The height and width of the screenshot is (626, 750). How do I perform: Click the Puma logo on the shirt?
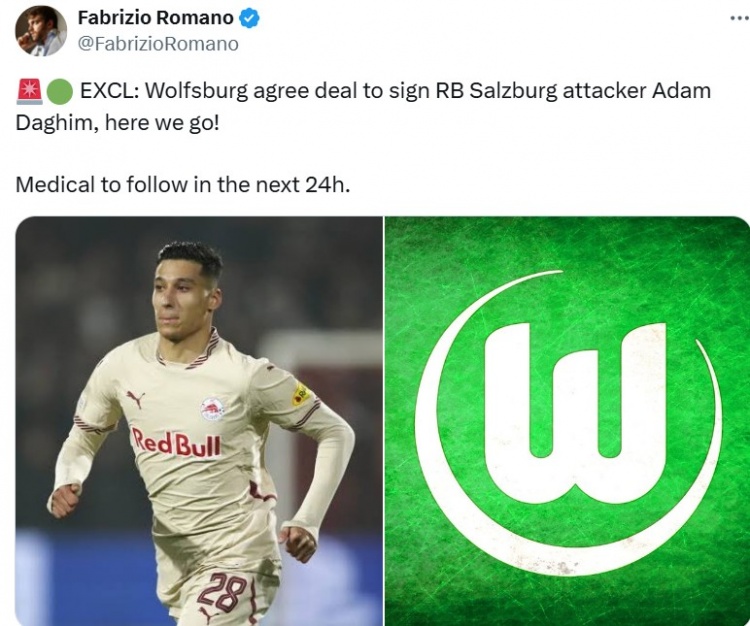[135, 398]
